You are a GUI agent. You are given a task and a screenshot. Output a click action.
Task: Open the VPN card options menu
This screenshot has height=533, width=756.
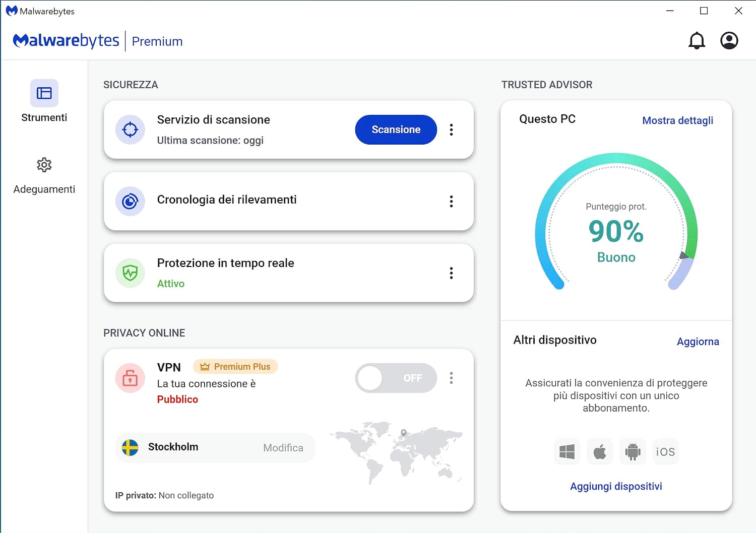click(451, 378)
